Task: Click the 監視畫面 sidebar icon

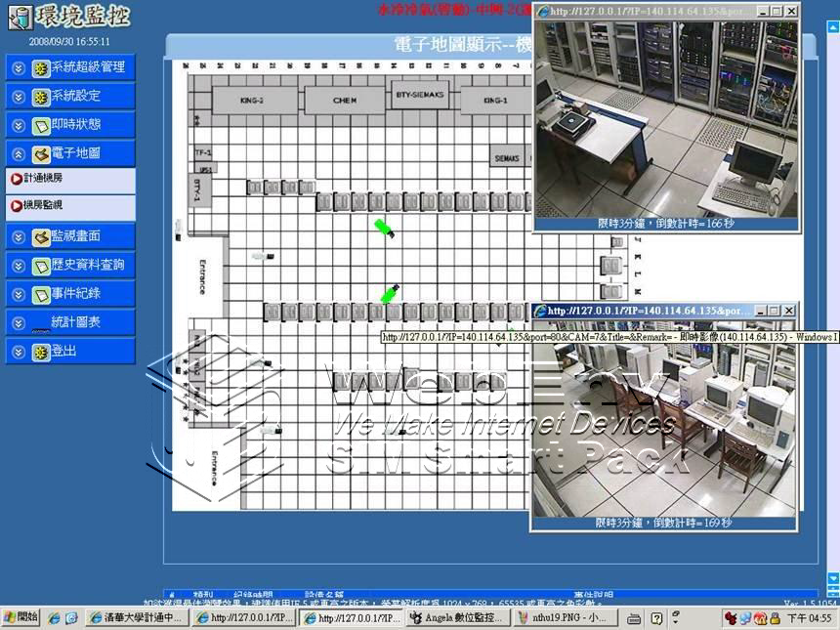Action: point(41,237)
